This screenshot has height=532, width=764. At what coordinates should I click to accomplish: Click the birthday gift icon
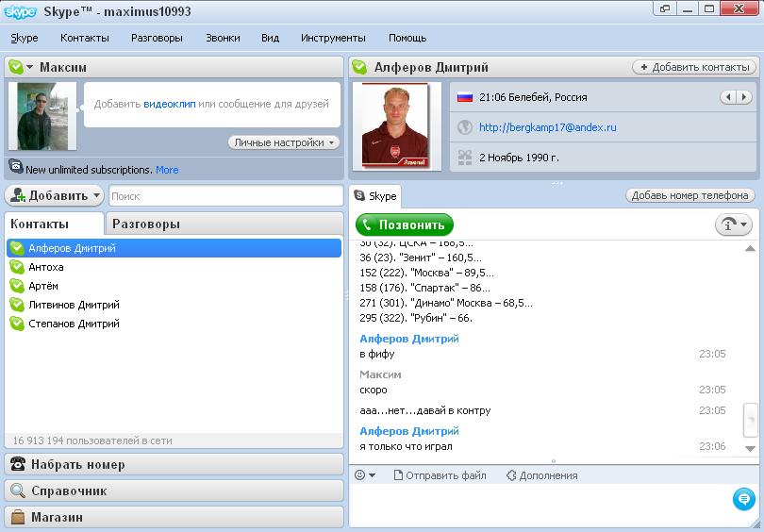tap(465, 158)
